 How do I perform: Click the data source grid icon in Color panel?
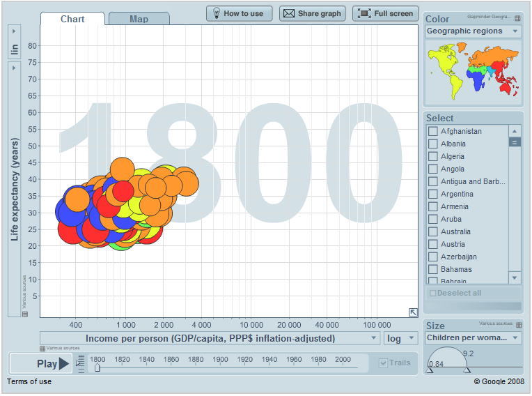[517, 18]
